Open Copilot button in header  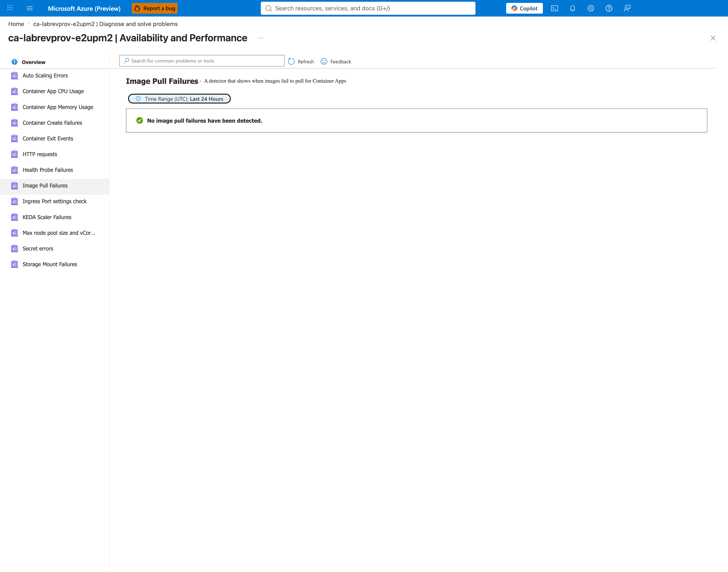coord(524,8)
